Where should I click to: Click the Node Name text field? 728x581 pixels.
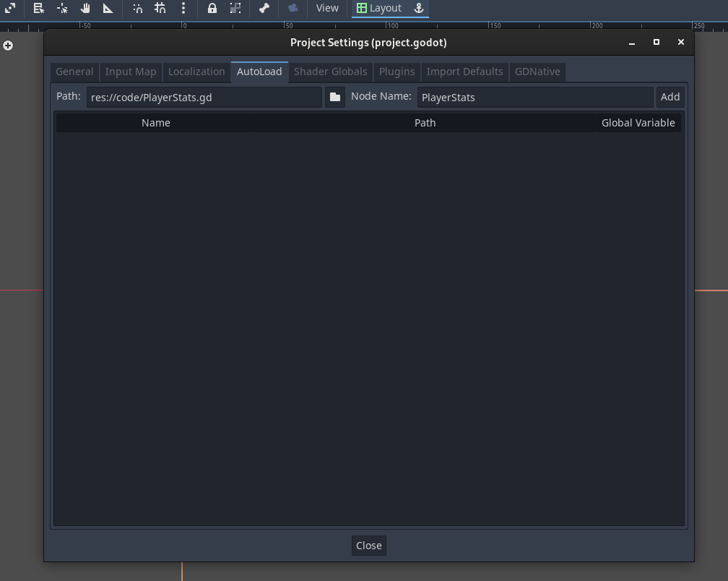pos(534,97)
